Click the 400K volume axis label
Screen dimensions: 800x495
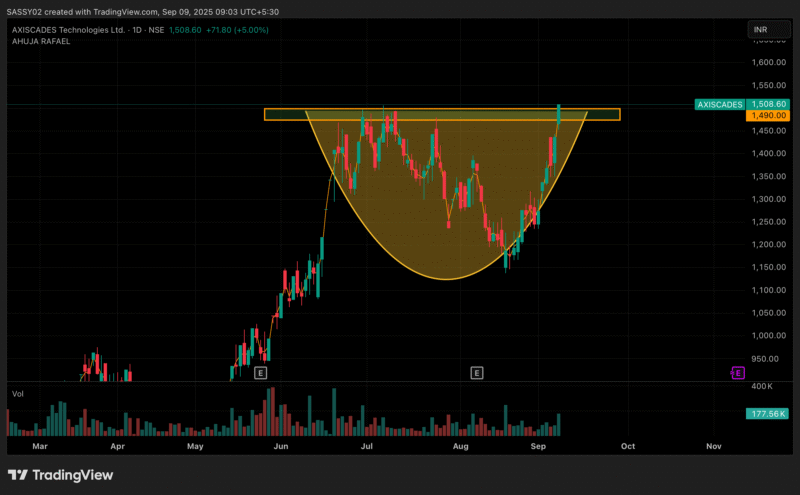[x=765, y=386]
